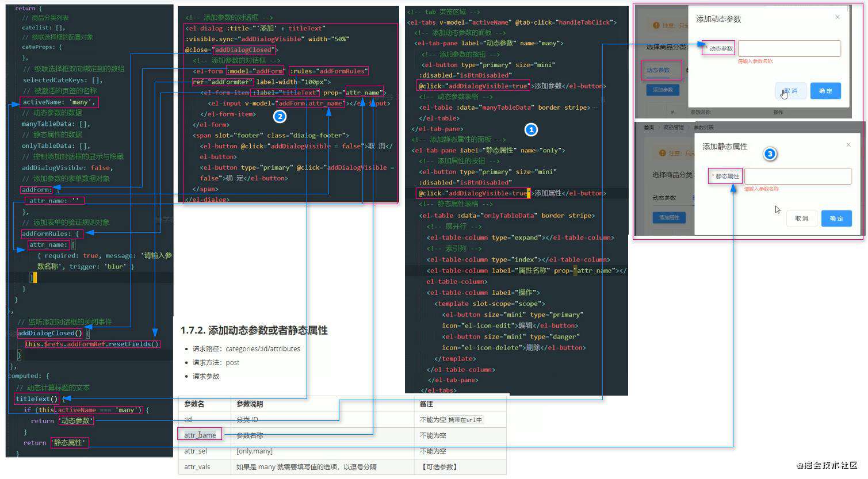This screenshot has height=479, width=868.
Task: Click the el-input v-model="addForm.attr_name" line
Action: click(299, 103)
